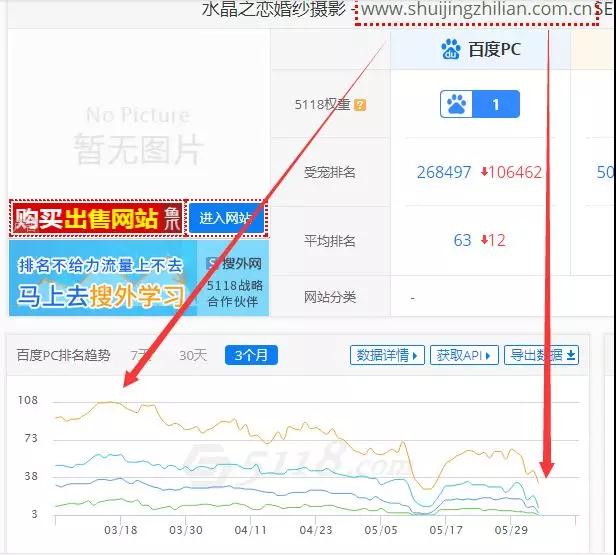Click the 水晶之恋婚纱摄影 site title
This screenshot has width=616, height=555.
point(274,9)
